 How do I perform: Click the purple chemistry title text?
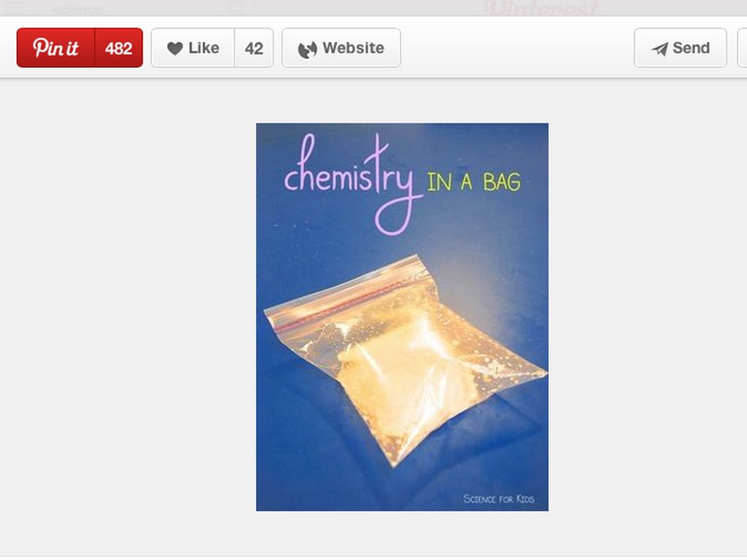coord(352,184)
